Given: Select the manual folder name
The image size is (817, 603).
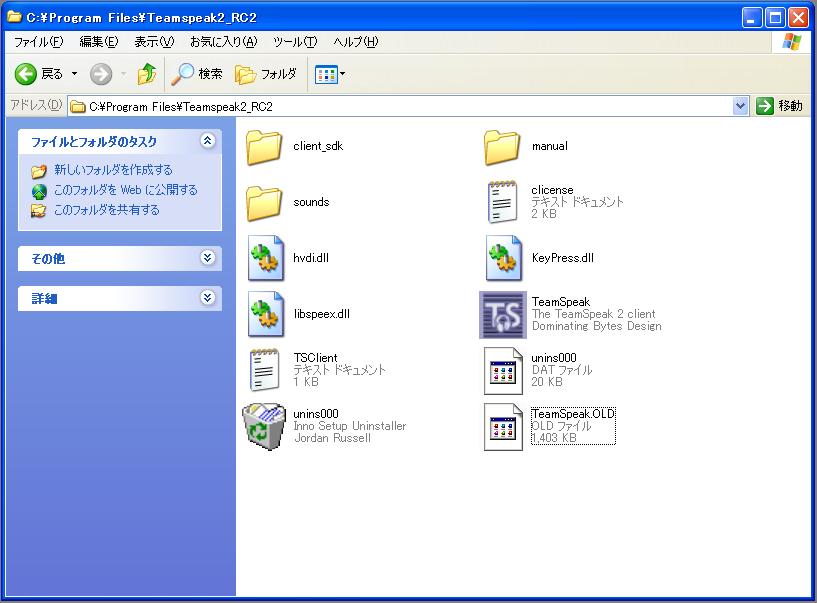Looking at the screenshot, I should (550, 146).
